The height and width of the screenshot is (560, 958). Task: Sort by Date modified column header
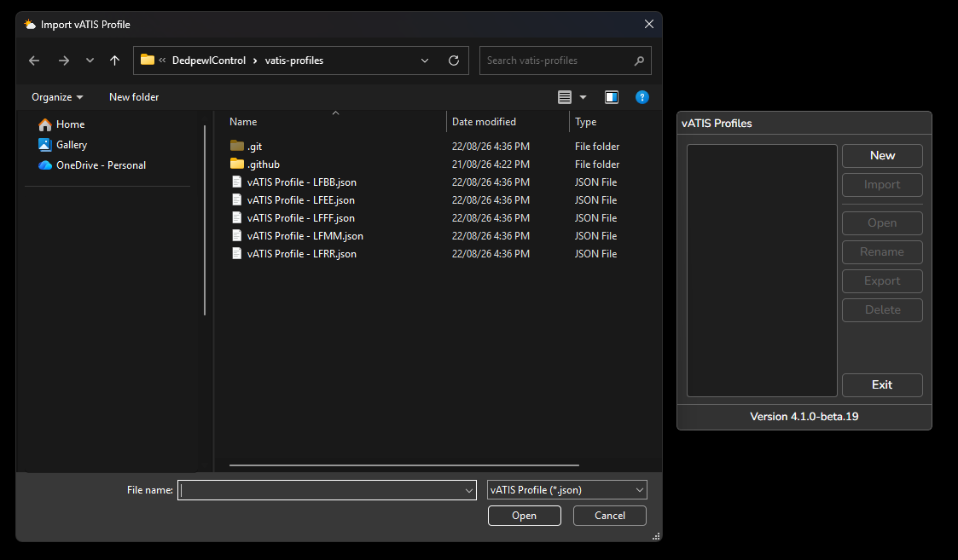[484, 122]
